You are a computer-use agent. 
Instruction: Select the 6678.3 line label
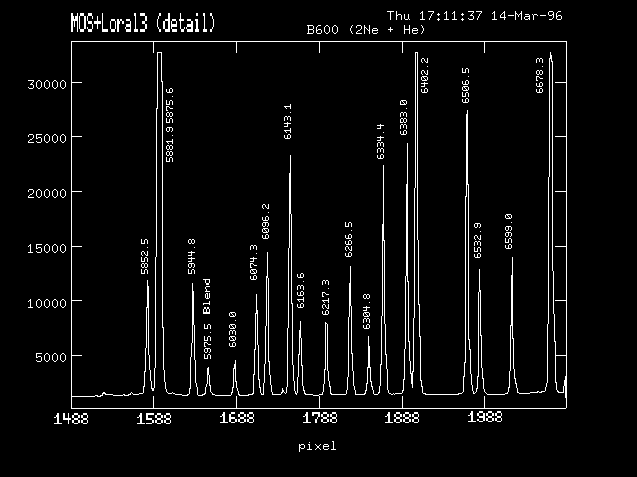(540, 76)
